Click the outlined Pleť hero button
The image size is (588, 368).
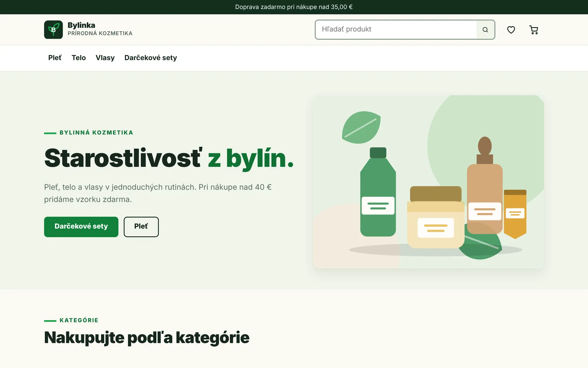(x=141, y=227)
